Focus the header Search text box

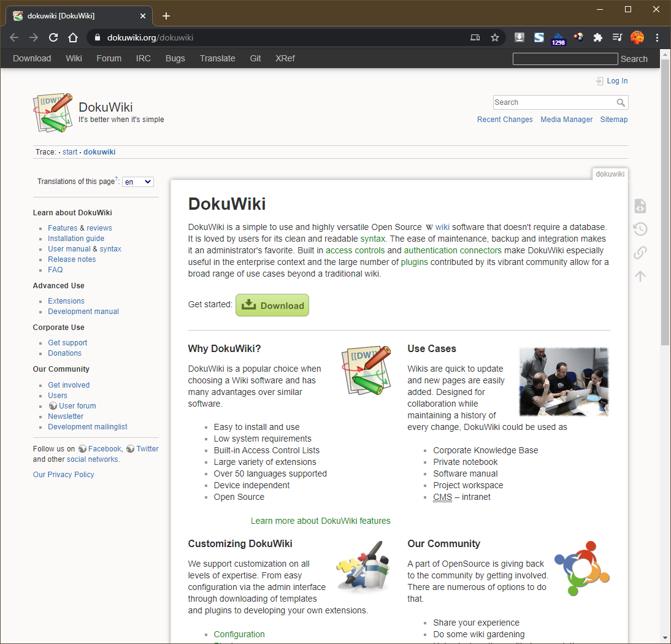(x=560, y=102)
